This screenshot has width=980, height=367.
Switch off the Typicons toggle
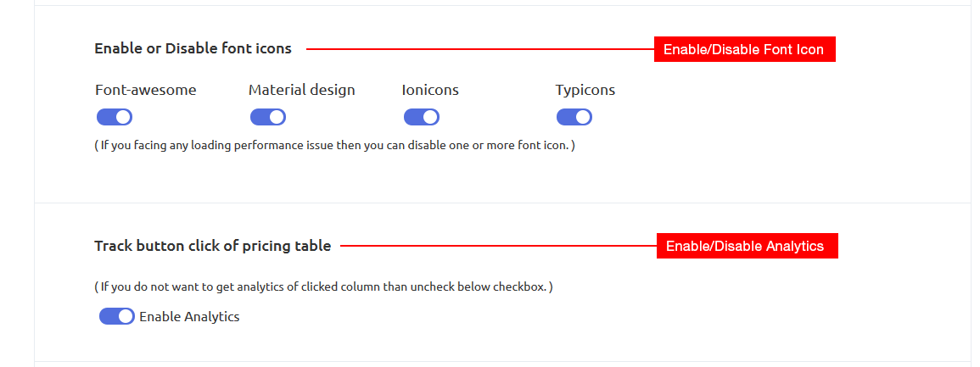click(574, 117)
